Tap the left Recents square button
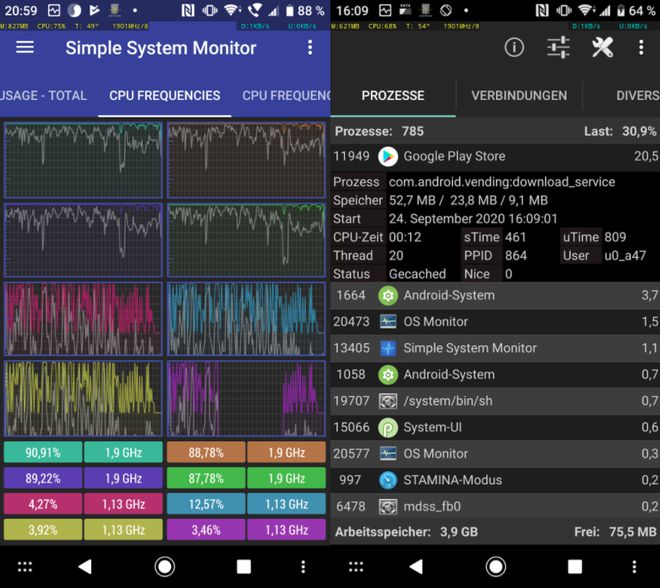 244,567
